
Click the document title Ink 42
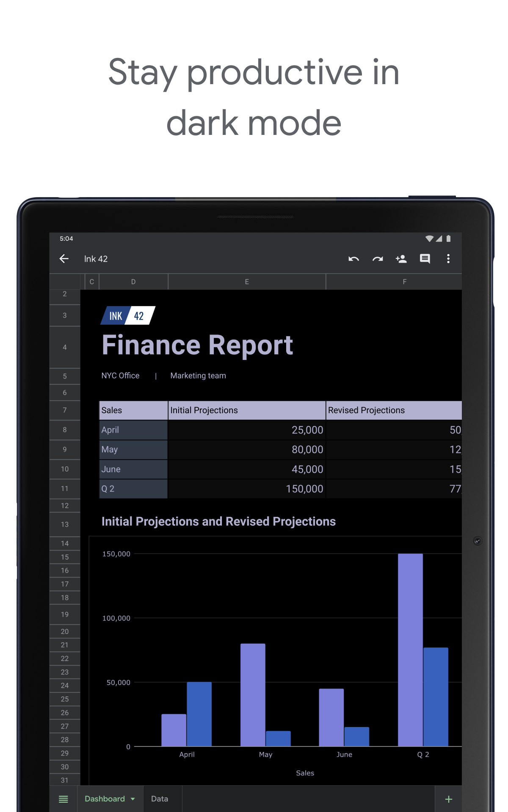coord(96,259)
